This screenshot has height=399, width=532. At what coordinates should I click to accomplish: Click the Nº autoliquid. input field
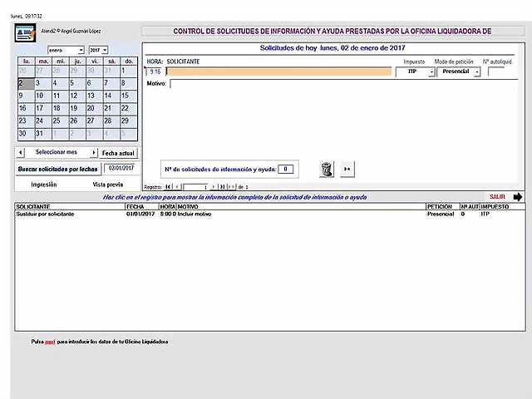coord(496,71)
